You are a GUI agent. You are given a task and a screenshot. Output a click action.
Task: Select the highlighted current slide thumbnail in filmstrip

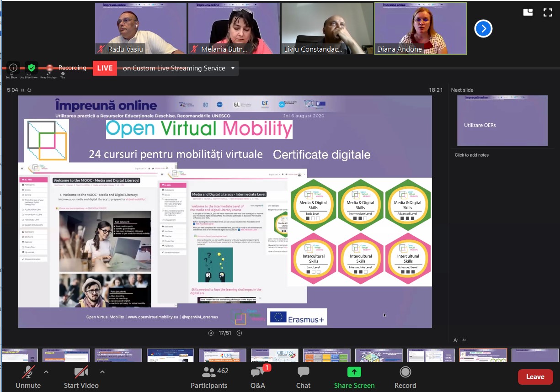[483, 355]
